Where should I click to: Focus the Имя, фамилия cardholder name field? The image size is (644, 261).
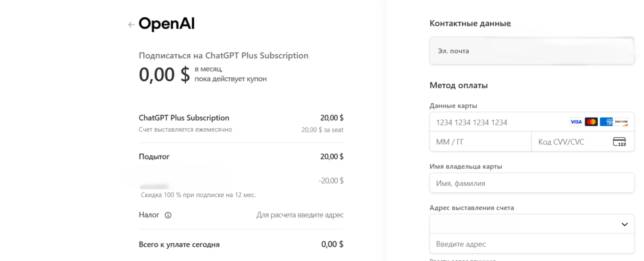click(532, 183)
